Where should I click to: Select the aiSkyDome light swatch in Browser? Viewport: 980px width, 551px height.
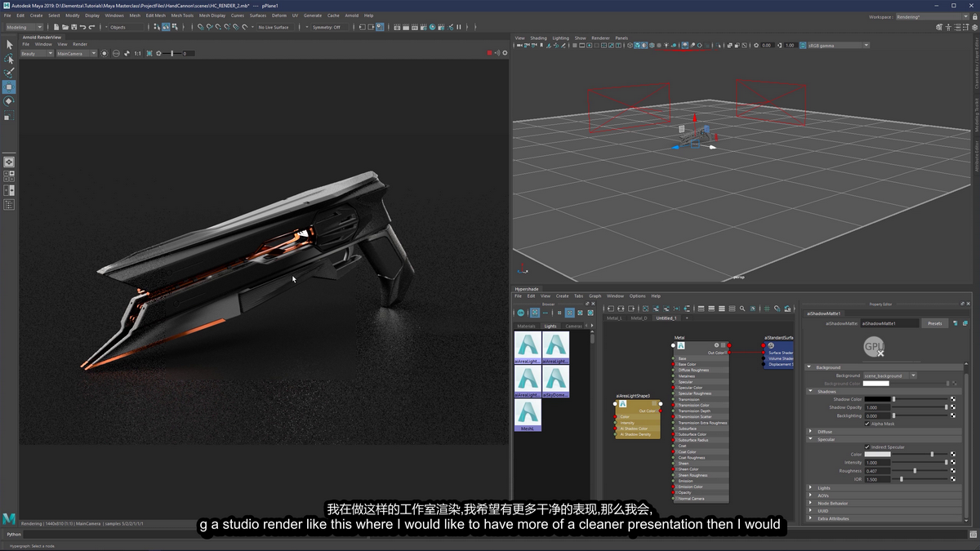pos(556,381)
